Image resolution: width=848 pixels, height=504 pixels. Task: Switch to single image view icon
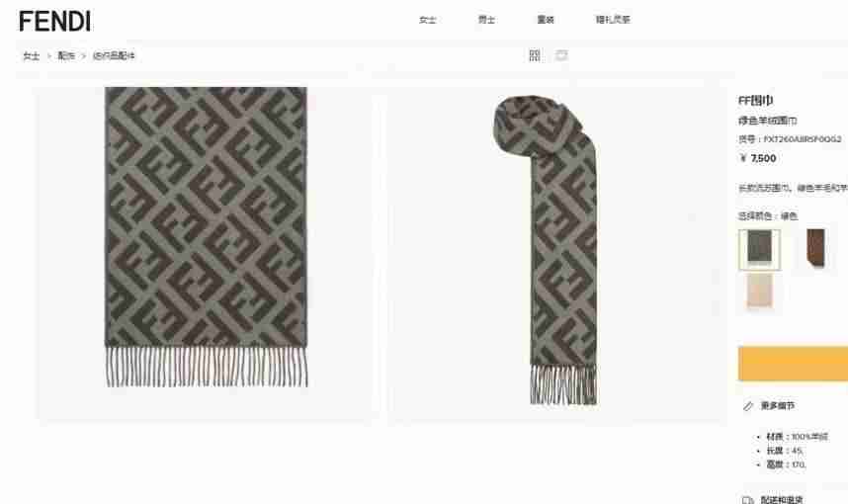click(561, 55)
